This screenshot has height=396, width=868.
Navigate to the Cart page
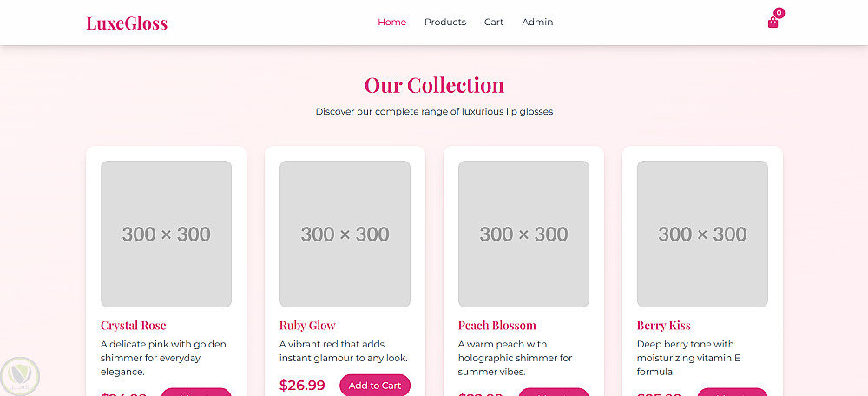[x=494, y=22]
